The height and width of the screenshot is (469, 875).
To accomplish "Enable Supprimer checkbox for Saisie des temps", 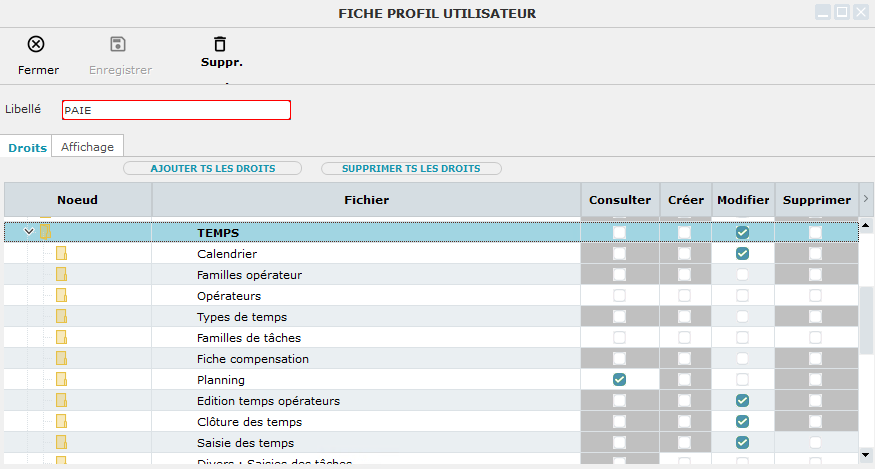I will click(x=816, y=443).
